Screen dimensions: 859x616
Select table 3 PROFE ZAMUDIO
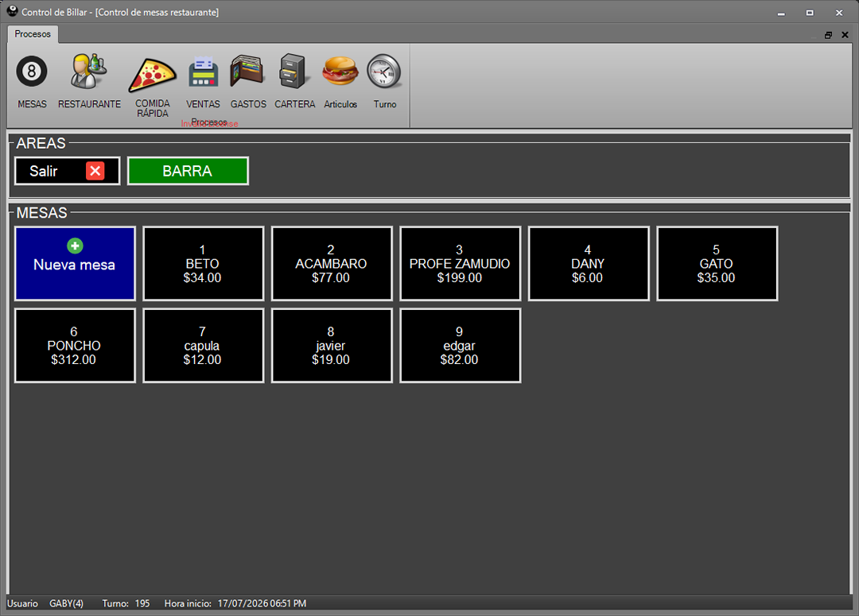point(461,263)
